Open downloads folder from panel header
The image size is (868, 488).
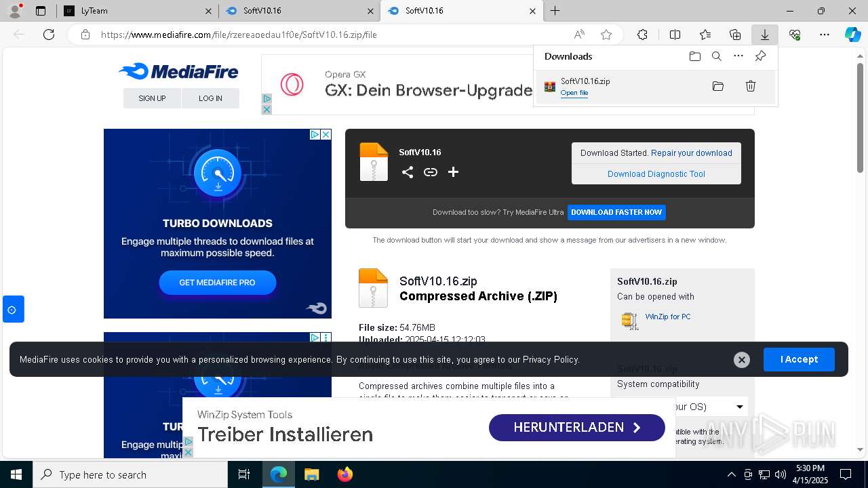(x=694, y=56)
